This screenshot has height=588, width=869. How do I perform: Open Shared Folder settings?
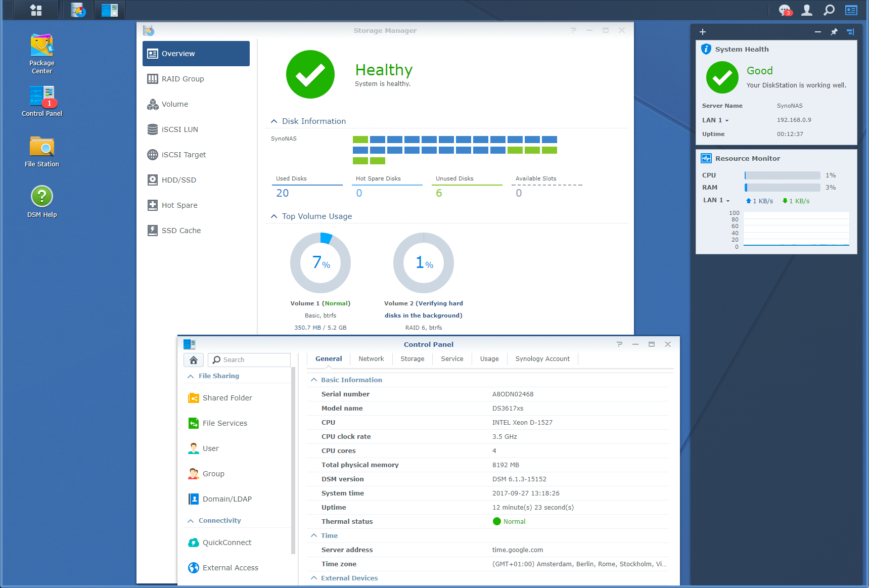(238, 398)
